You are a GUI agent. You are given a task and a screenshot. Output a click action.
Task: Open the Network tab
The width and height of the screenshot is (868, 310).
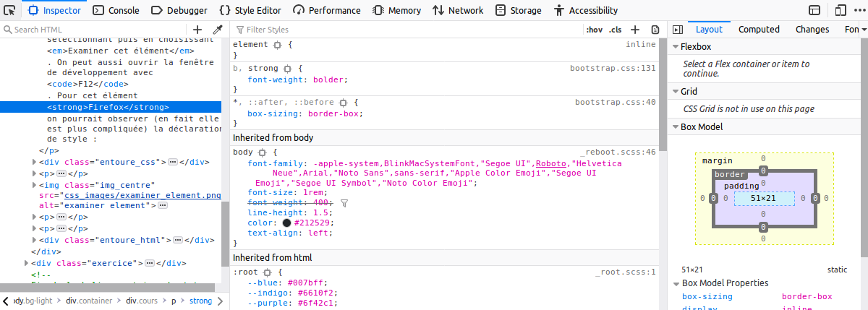tap(458, 10)
